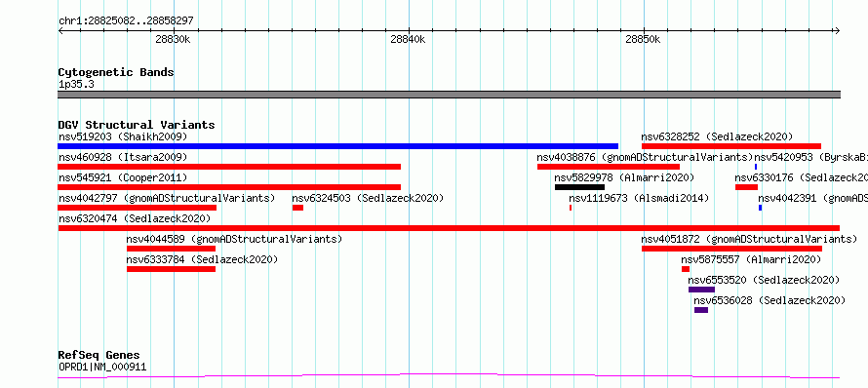Click the 28850k ruler tick label
Screen dimensions: 868x388
click(x=643, y=40)
